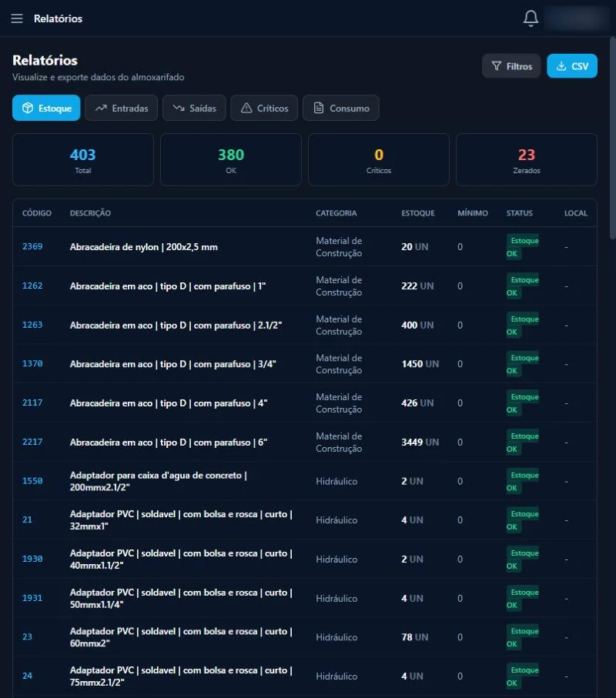Viewport: 616px width, 698px height.
Task: Click the blurred user profile area
Action: 577,18
